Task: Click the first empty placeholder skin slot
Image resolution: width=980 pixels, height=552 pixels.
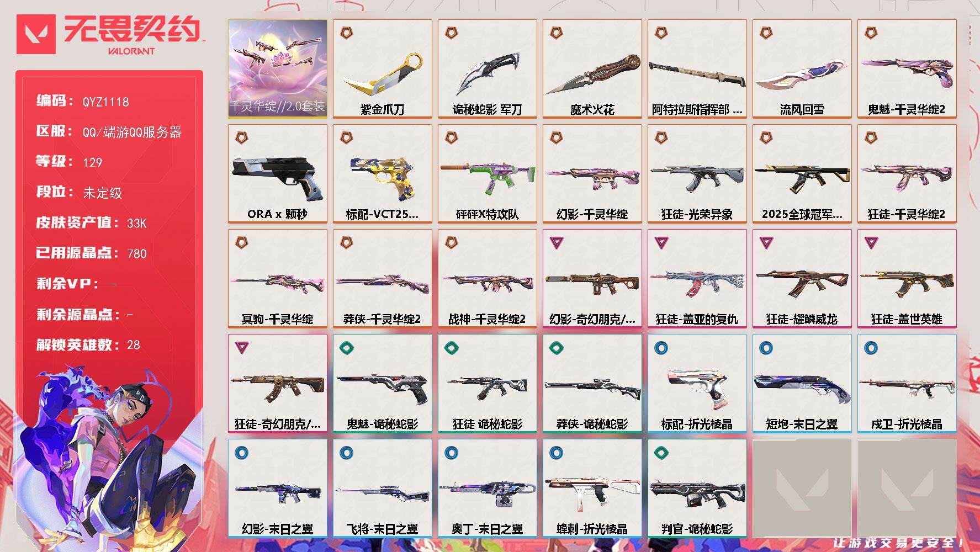Action: tap(802, 489)
